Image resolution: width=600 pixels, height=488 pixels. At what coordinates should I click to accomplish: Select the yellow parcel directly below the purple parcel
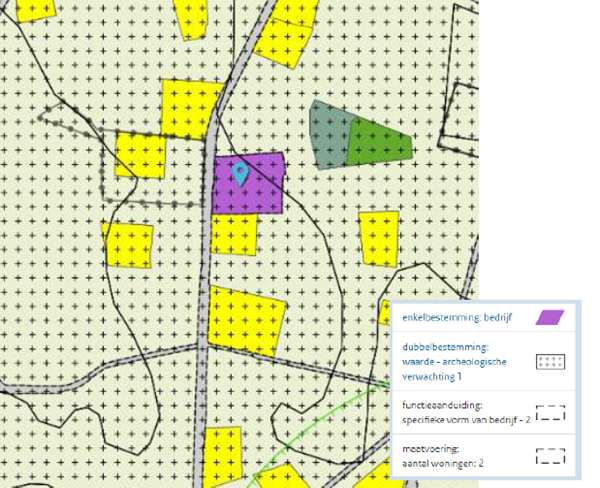click(x=234, y=234)
